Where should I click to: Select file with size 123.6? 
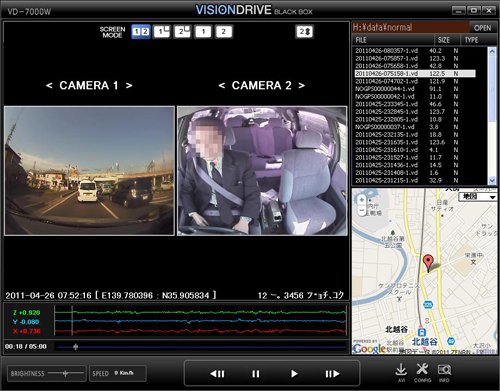(x=415, y=142)
